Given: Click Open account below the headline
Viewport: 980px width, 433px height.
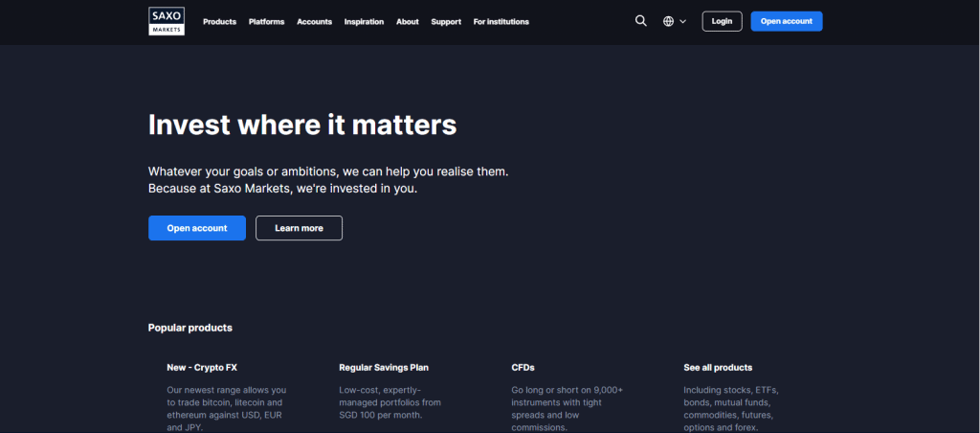Looking at the screenshot, I should pyautogui.click(x=197, y=228).
